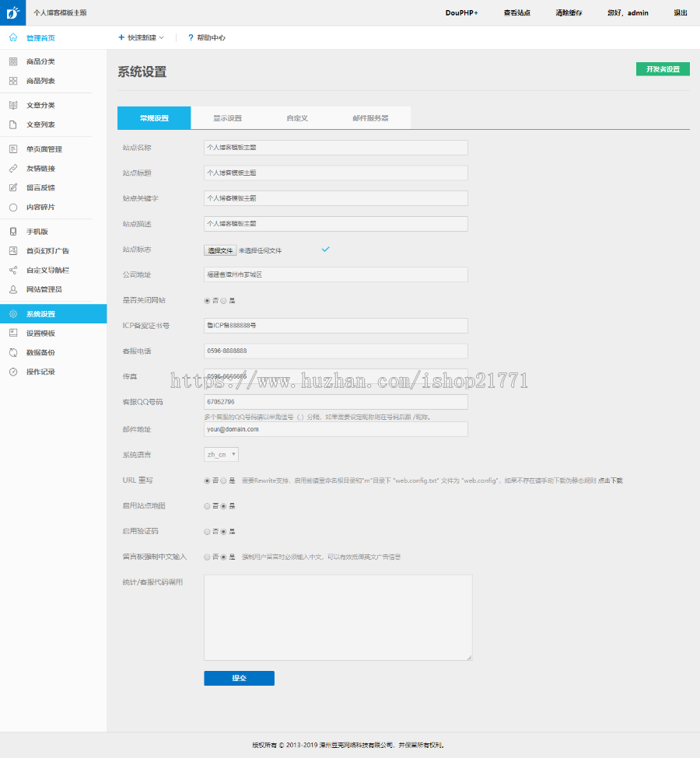Click the 帮助中心 link
The width and height of the screenshot is (700, 758).
tap(211, 38)
